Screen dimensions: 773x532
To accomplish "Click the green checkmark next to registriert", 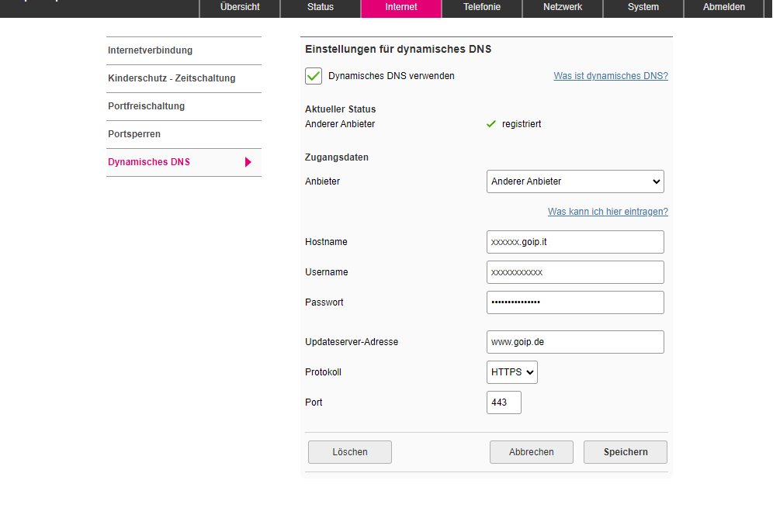I will point(491,124).
